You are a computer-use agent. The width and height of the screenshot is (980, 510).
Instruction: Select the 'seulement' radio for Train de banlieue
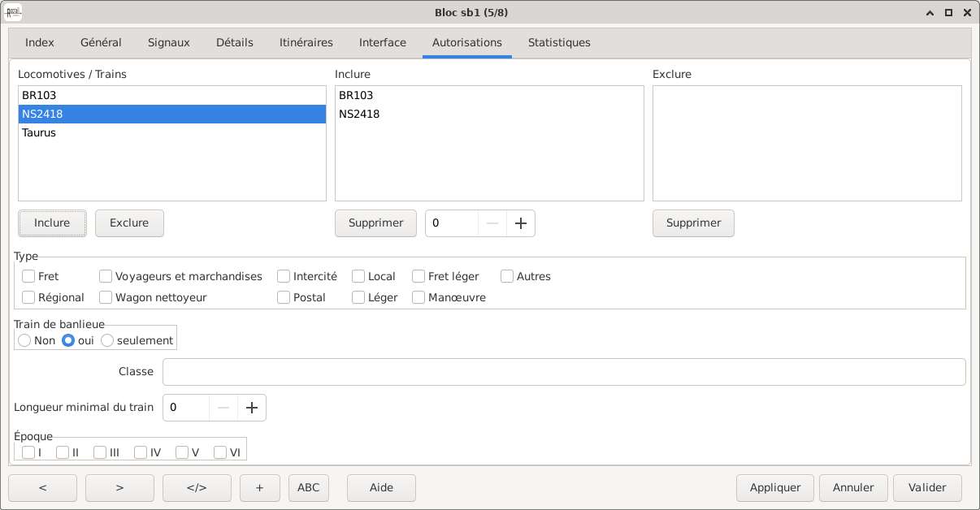pos(107,341)
